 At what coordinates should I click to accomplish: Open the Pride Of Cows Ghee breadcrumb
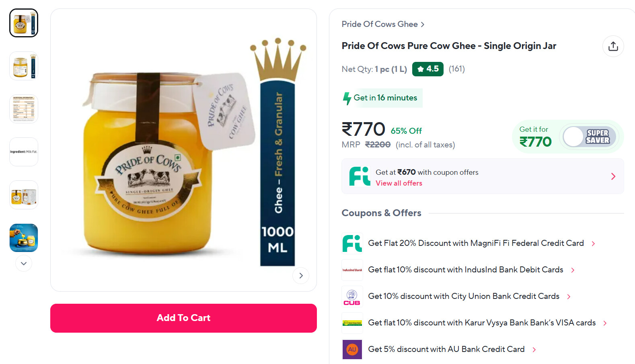[x=380, y=24]
